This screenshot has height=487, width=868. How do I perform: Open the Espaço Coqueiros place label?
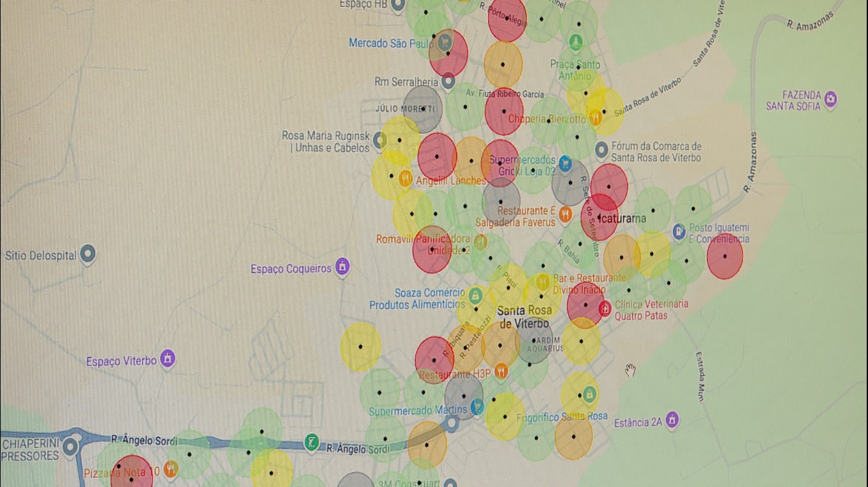pos(291,269)
